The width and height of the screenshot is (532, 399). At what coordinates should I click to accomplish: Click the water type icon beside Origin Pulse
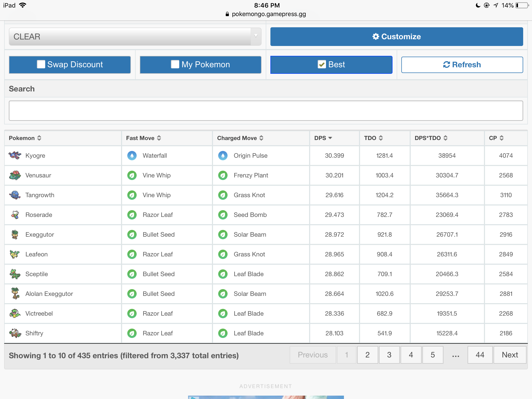pos(223,156)
